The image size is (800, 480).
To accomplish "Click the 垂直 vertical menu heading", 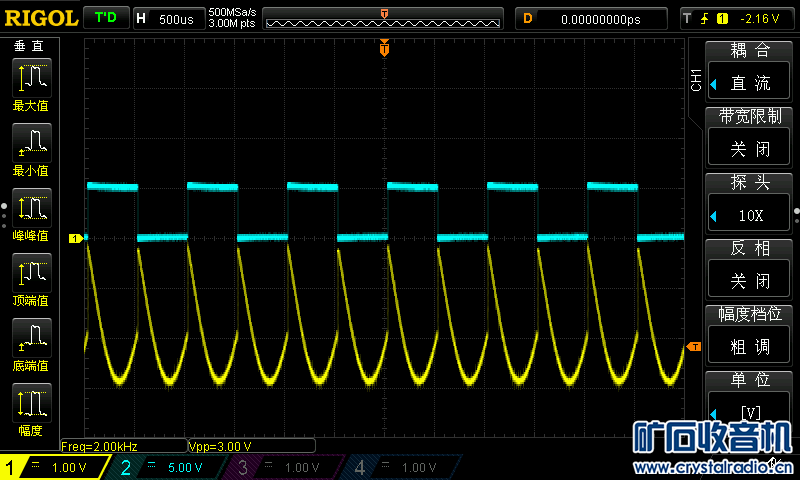I will point(29,46).
